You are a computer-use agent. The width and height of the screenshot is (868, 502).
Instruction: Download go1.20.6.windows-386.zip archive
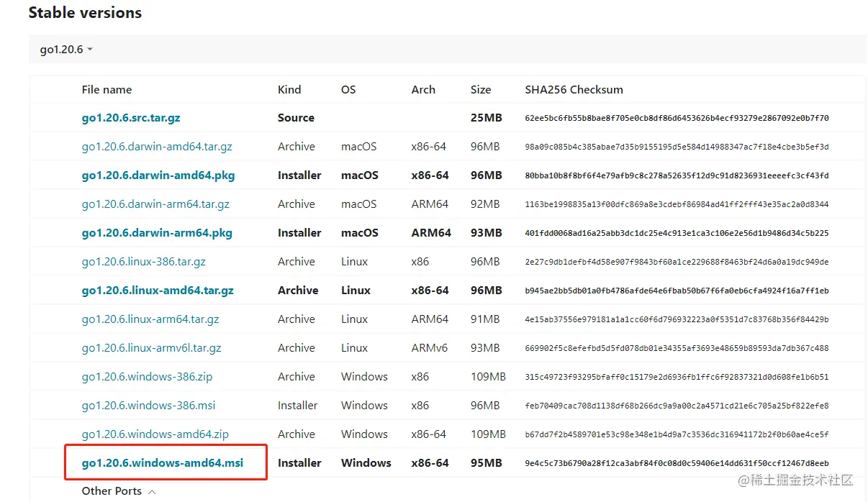click(147, 377)
